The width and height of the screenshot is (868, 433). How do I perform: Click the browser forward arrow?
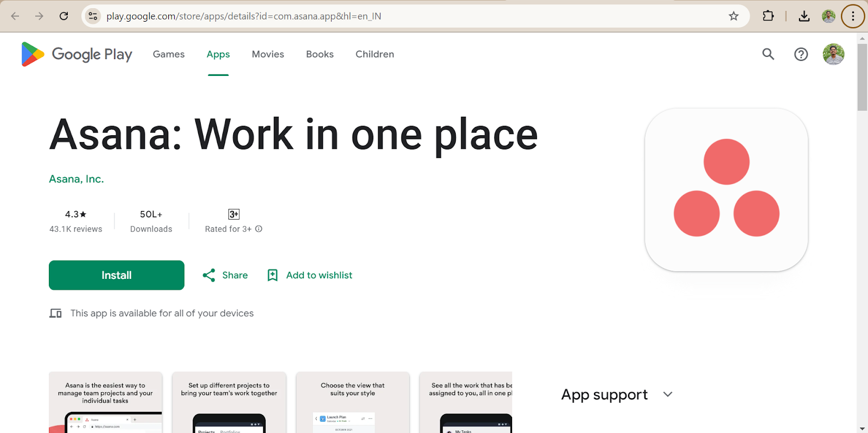pyautogui.click(x=39, y=16)
